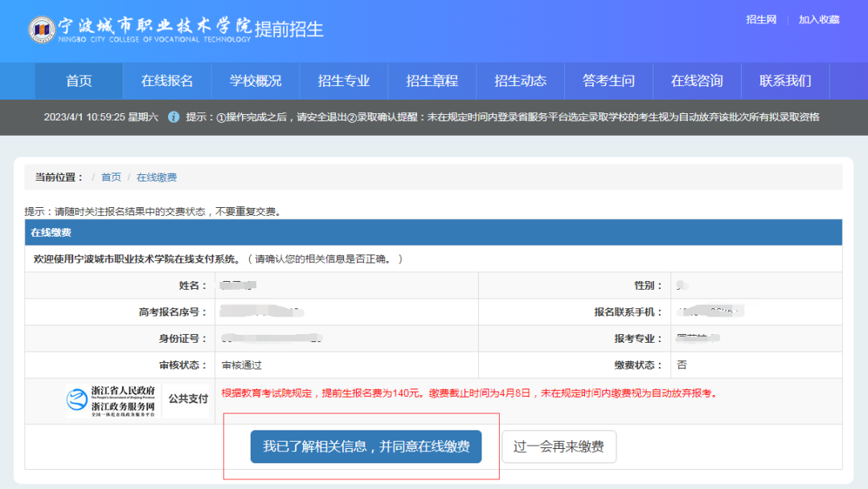
Task: Click the 在线缴费 breadcrumb link
Action: [x=157, y=177]
